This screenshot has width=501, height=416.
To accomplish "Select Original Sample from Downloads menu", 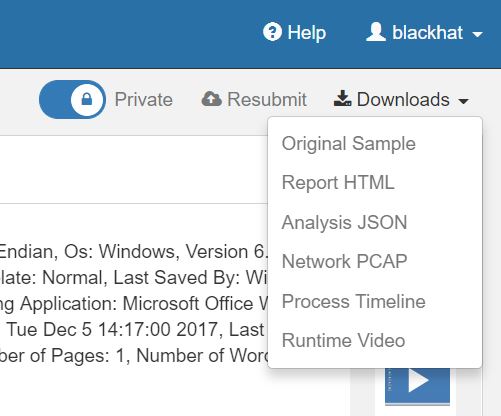I will 349,144.
